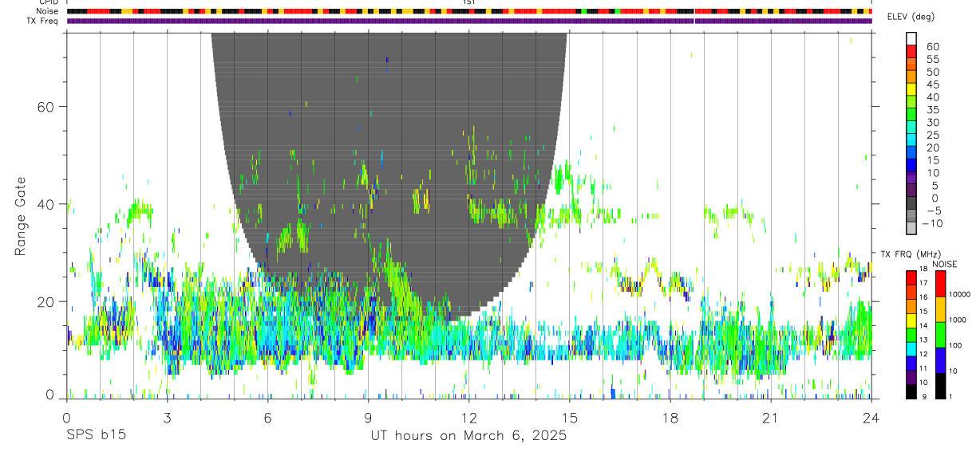This screenshot has width=980, height=452.
Task: Click the 'CPID' row label
Action: (x=49, y=2)
